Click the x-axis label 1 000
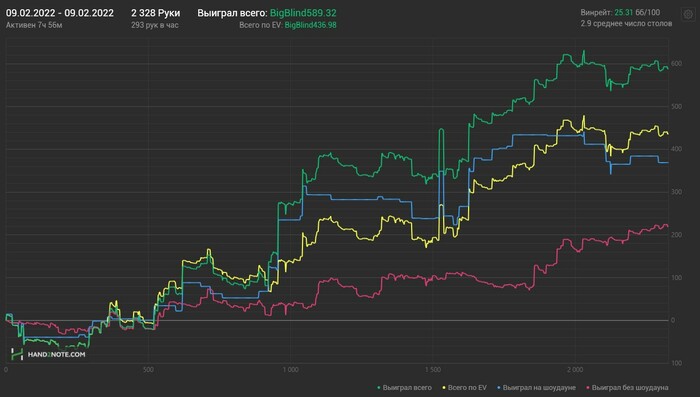Screen dimensions: 700x397 click(290, 370)
